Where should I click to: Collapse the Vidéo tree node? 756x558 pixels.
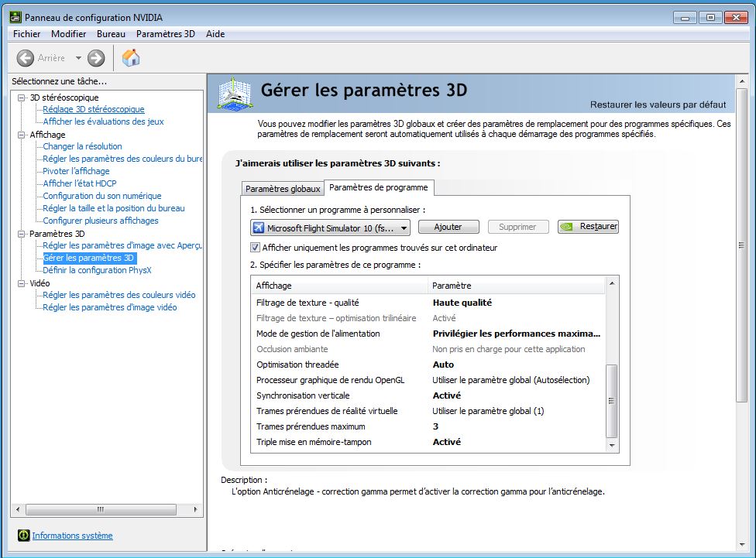pyautogui.click(x=21, y=283)
